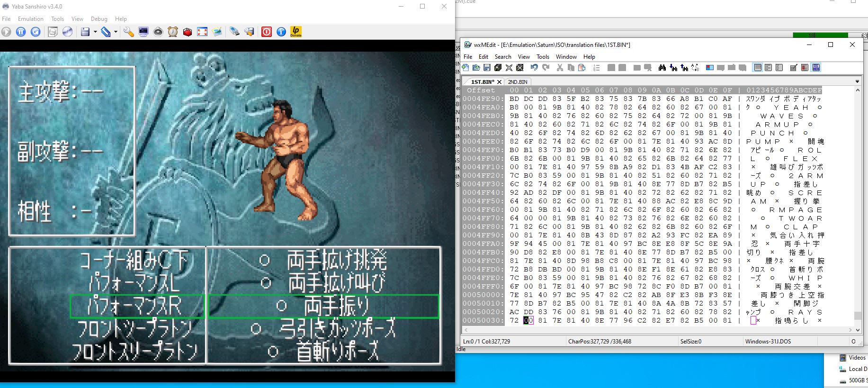Click Replace A-to-B icon
This screenshot has height=388, width=868.
tap(695, 68)
